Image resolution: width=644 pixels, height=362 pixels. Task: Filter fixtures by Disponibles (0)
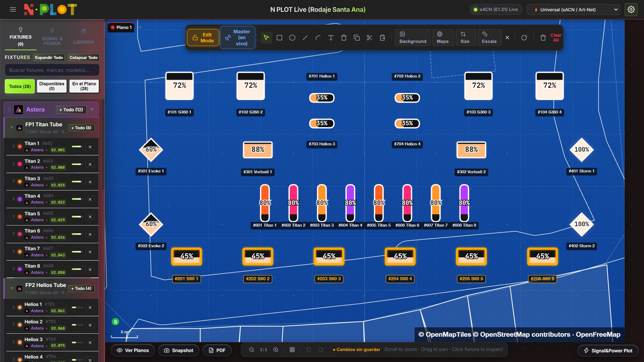(x=52, y=86)
